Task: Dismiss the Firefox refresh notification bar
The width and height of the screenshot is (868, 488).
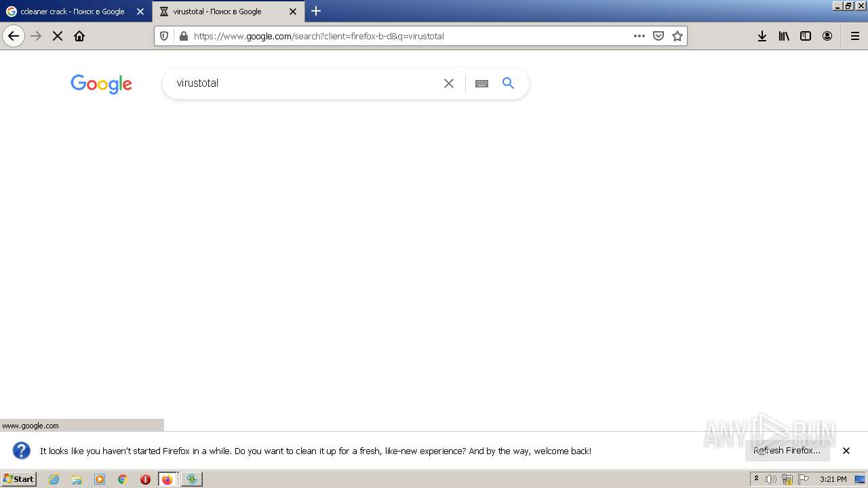Action: tap(846, 451)
